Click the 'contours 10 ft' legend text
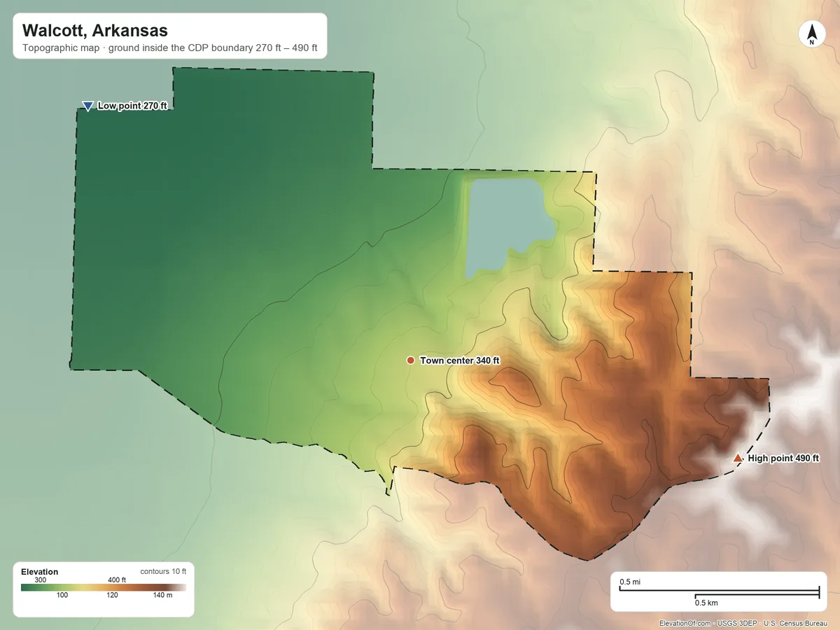The height and width of the screenshot is (630, 840). (x=163, y=571)
